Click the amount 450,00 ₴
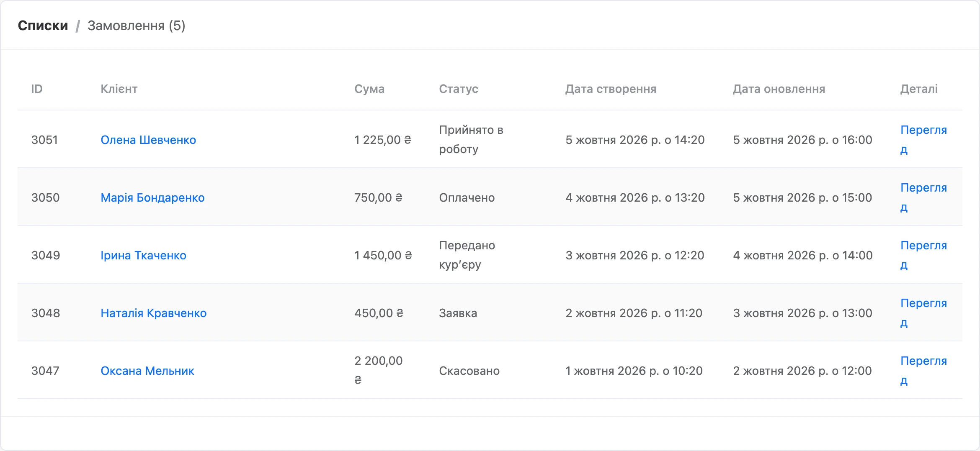Viewport: 980px width, 451px height. [x=379, y=313]
